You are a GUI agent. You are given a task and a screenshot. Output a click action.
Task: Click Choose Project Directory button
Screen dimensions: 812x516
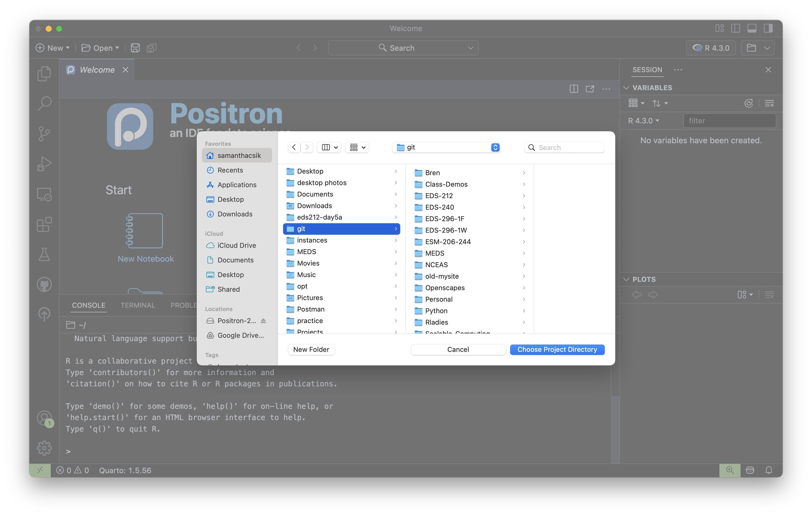pyautogui.click(x=557, y=349)
